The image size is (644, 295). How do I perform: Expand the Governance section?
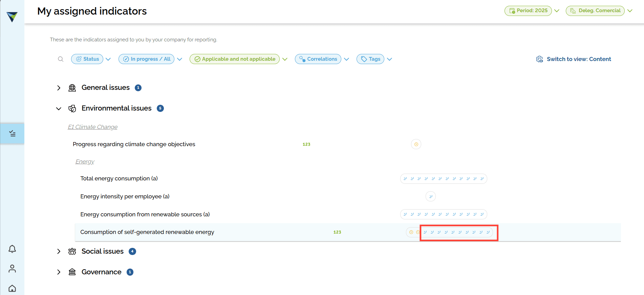point(59,272)
